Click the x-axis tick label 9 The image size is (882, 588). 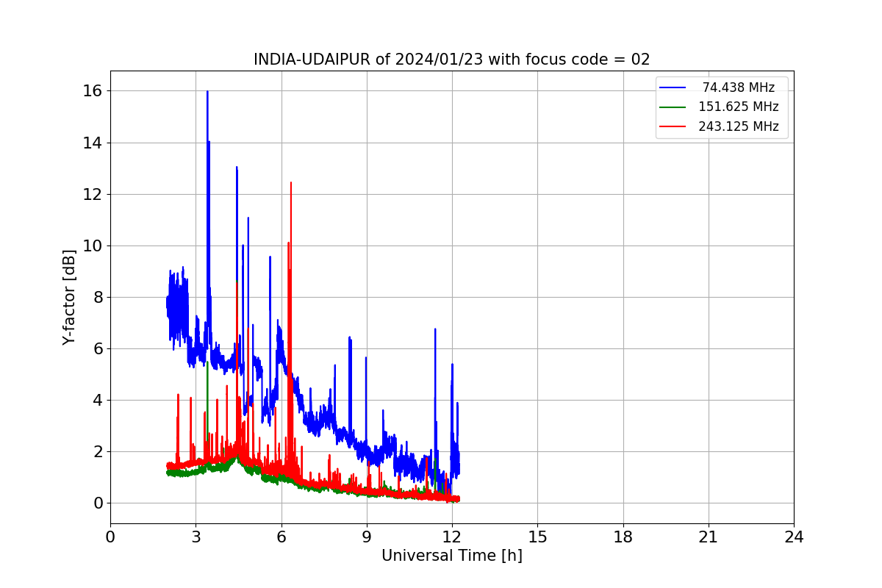pos(367,537)
